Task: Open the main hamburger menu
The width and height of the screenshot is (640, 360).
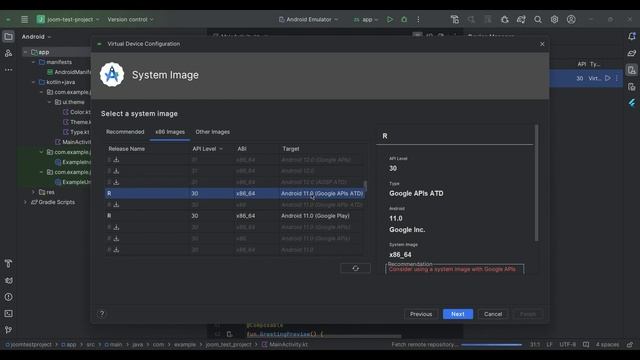Action: click(24, 19)
